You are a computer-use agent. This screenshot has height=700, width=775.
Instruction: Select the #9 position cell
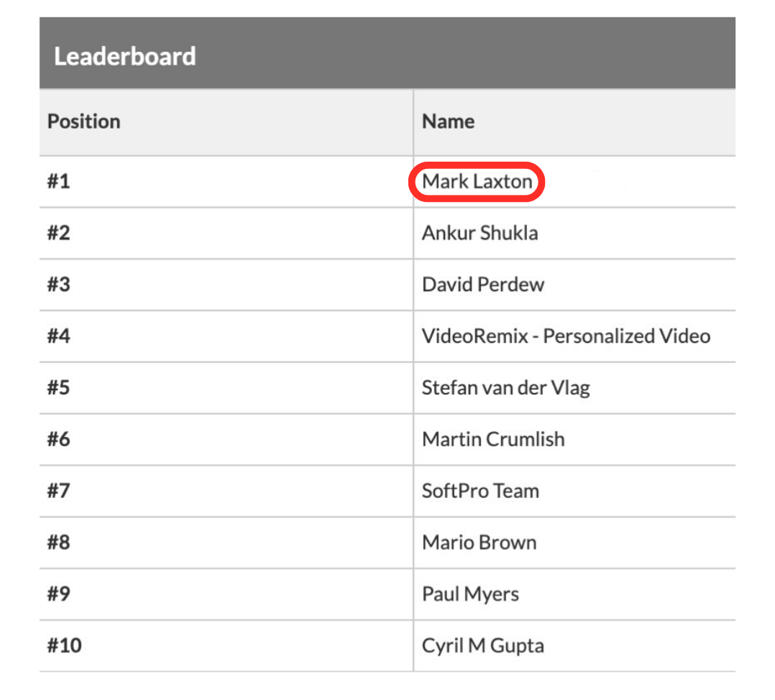[59, 594]
